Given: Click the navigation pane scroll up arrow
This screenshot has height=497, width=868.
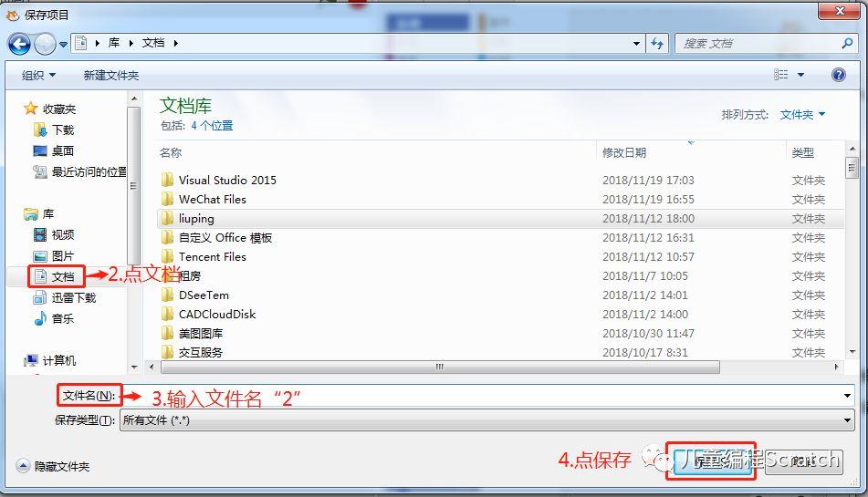Looking at the screenshot, I should coord(134,99).
